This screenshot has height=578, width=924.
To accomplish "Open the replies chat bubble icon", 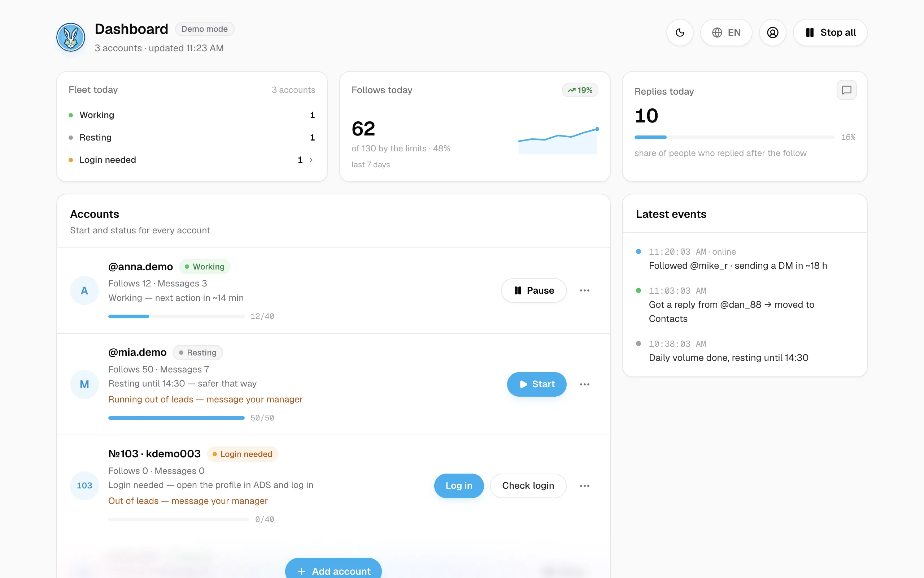I will 846,90.
